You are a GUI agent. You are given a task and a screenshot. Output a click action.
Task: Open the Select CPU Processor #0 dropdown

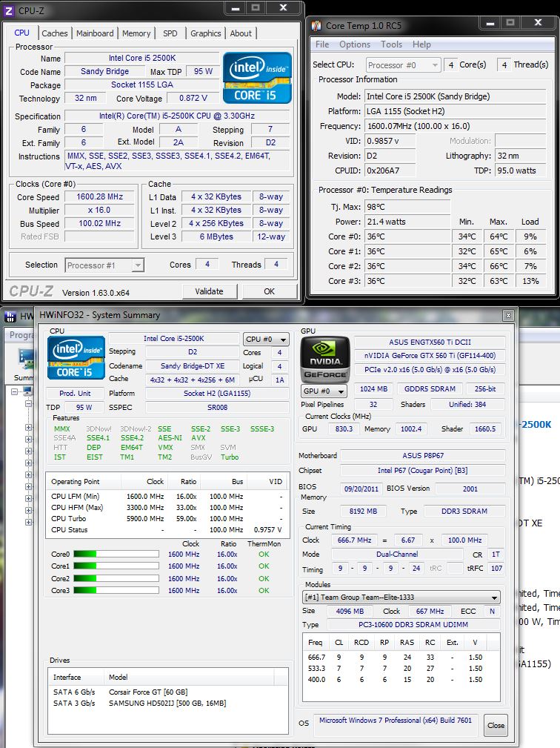(x=403, y=65)
